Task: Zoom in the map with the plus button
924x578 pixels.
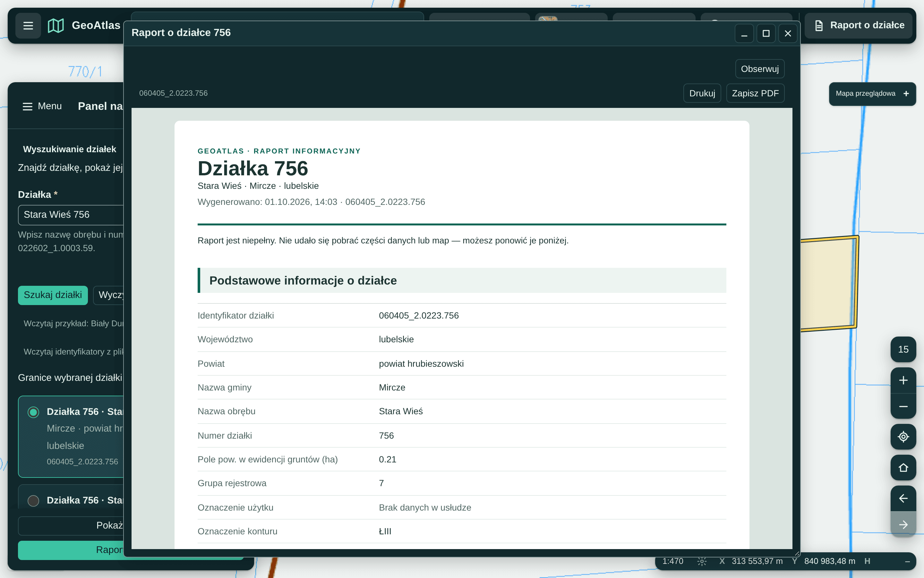Action: click(903, 381)
